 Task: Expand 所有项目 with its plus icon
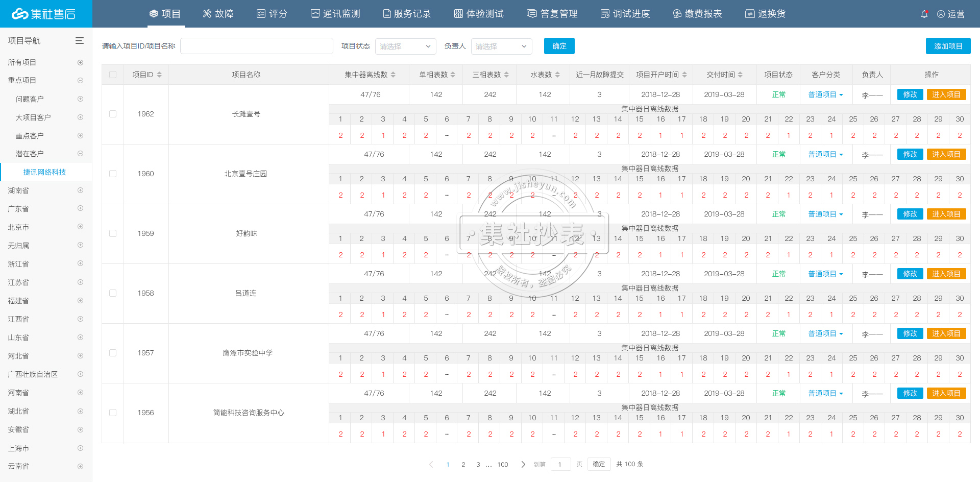pyautogui.click(x=80, y=62)
